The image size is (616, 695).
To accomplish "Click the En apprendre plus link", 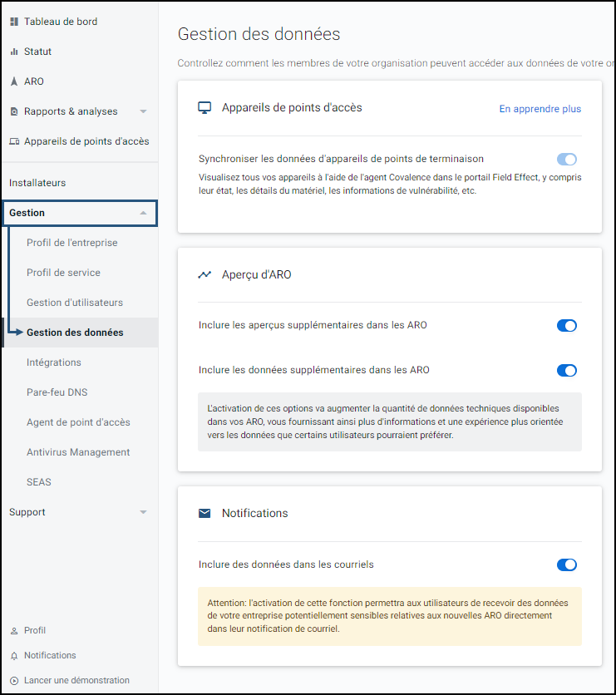I will 540,109.
